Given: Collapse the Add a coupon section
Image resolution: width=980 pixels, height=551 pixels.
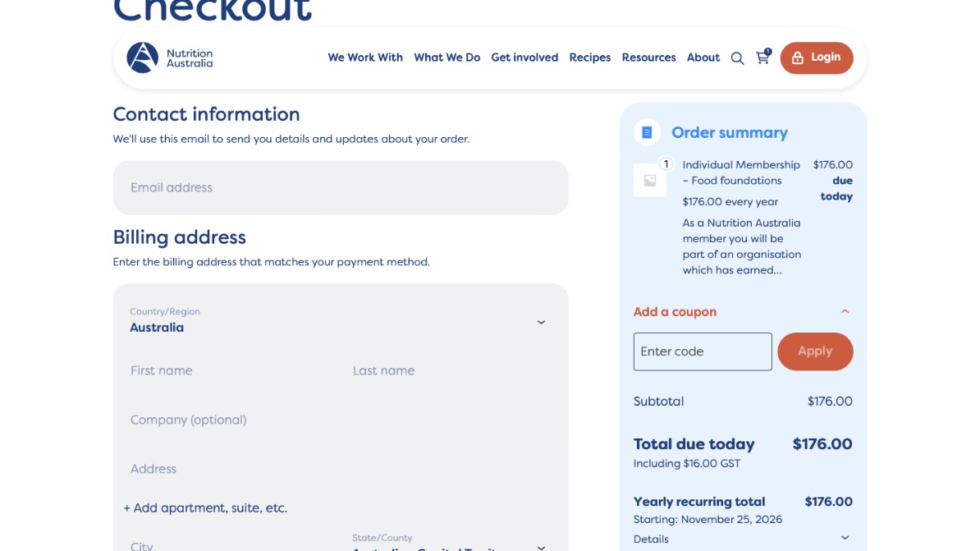Looking at the screenshot, I should [845, 312].
